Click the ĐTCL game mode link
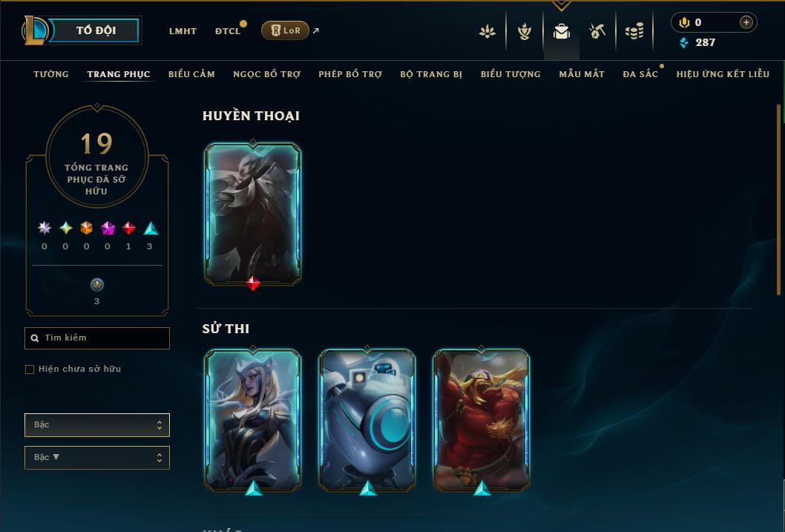Screen dimensions: 785x532 pyautogui.click(x=228, y=31)
